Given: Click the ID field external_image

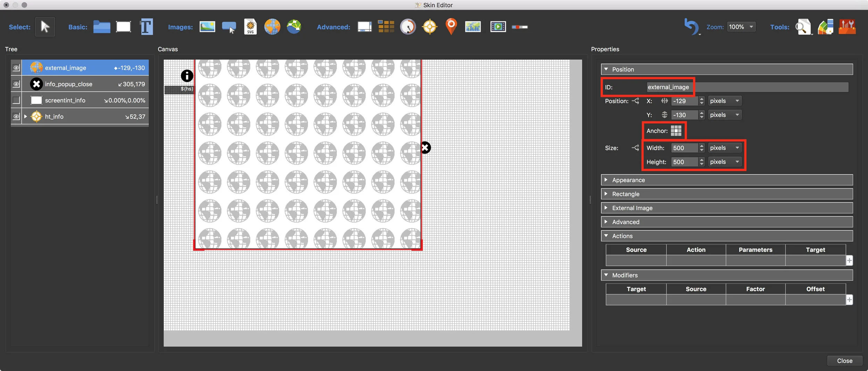Looking at the screenshot, I should point(748,87).
